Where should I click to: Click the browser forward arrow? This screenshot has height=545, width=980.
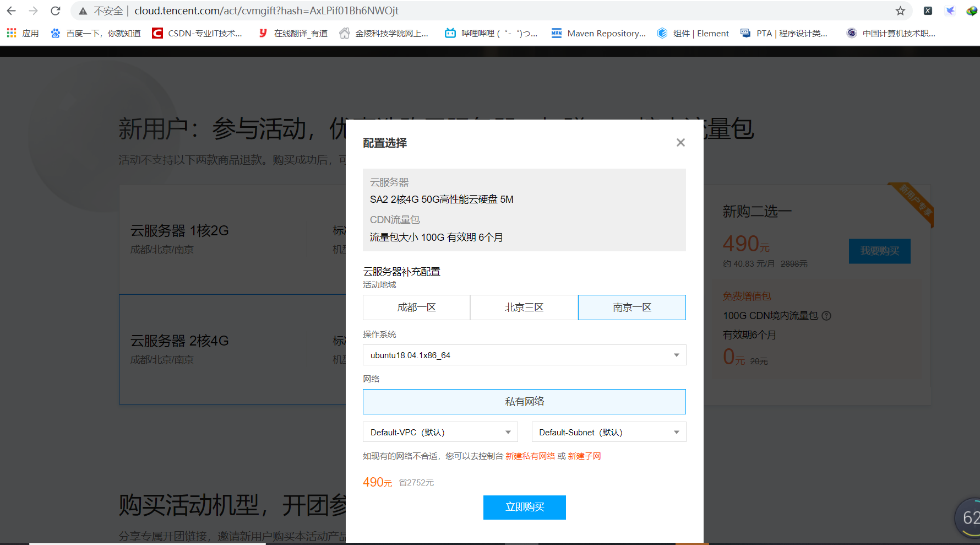coord(33,10)
